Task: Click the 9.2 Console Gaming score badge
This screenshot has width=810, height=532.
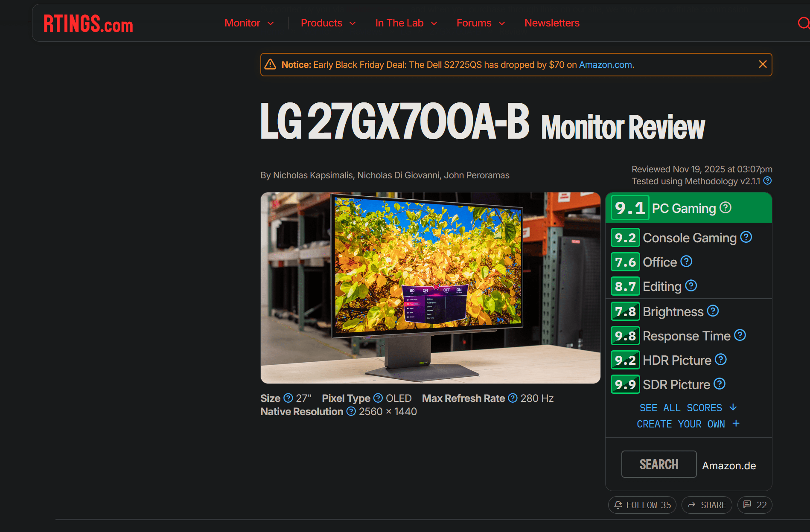Action: click(x=625, y=238)
